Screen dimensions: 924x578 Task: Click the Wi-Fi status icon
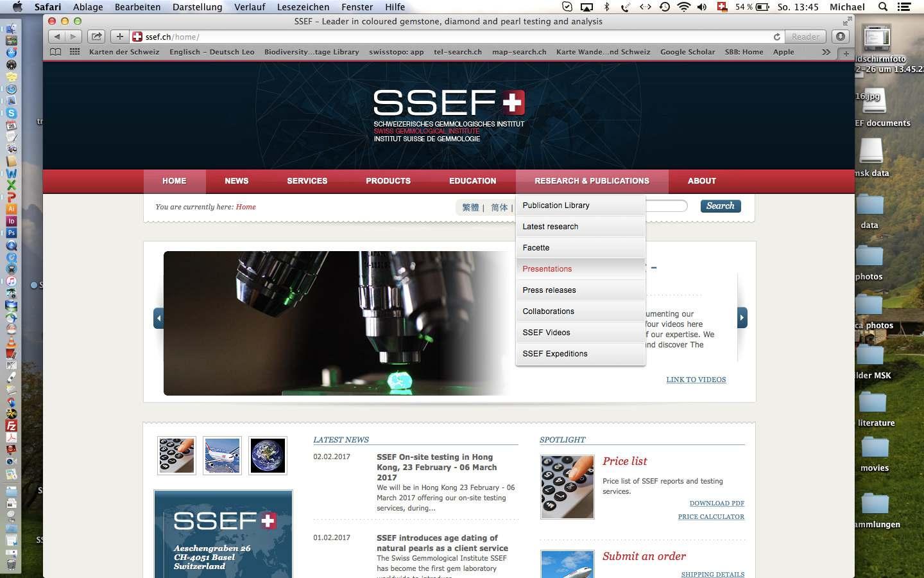pos(684,7)
